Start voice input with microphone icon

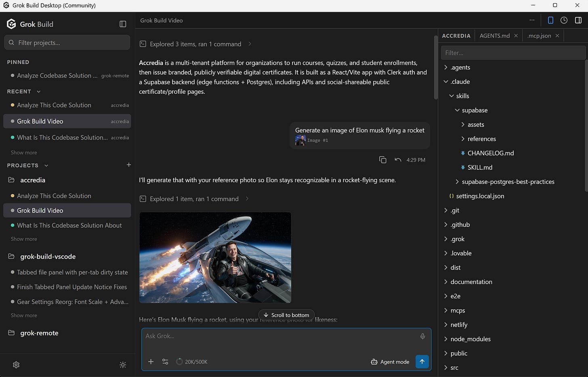coord(422,336)
